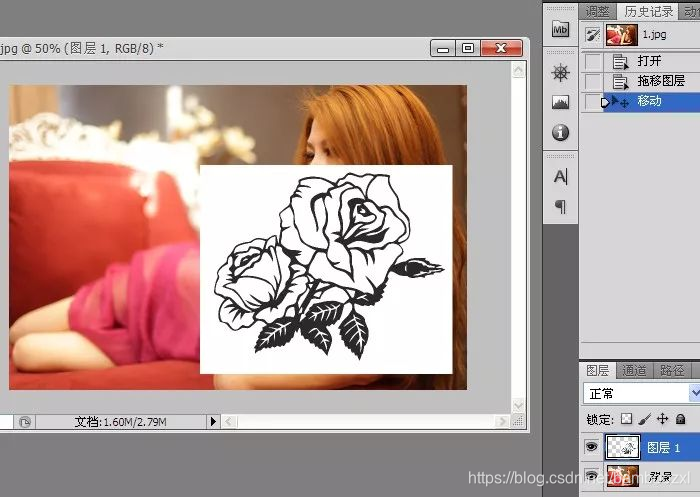Select the 1.jpg snapshot thumbnail in History
Viewport: 700px width, 497px height.
point(621,35)
